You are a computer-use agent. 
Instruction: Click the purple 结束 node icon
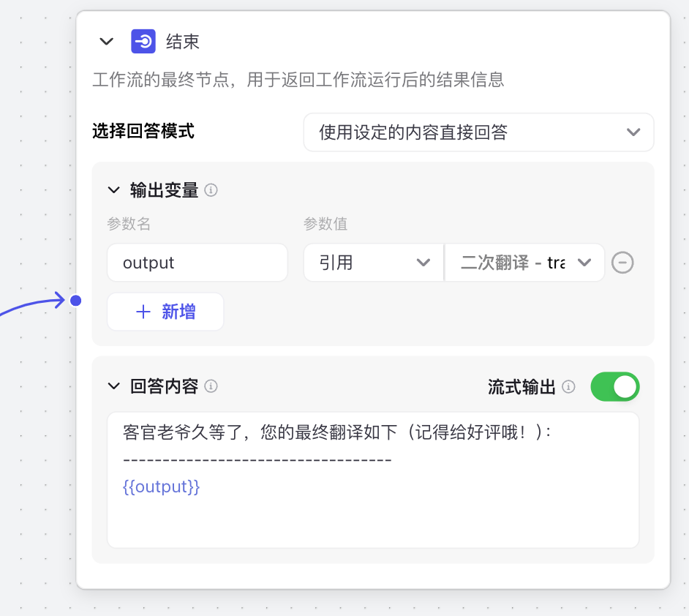(143, 41)
